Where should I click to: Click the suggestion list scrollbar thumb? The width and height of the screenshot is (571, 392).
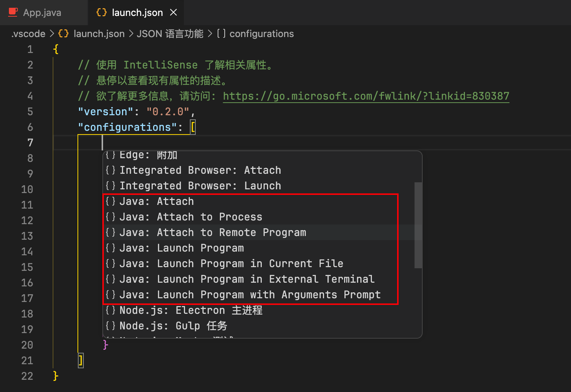(x=418, y=225)
